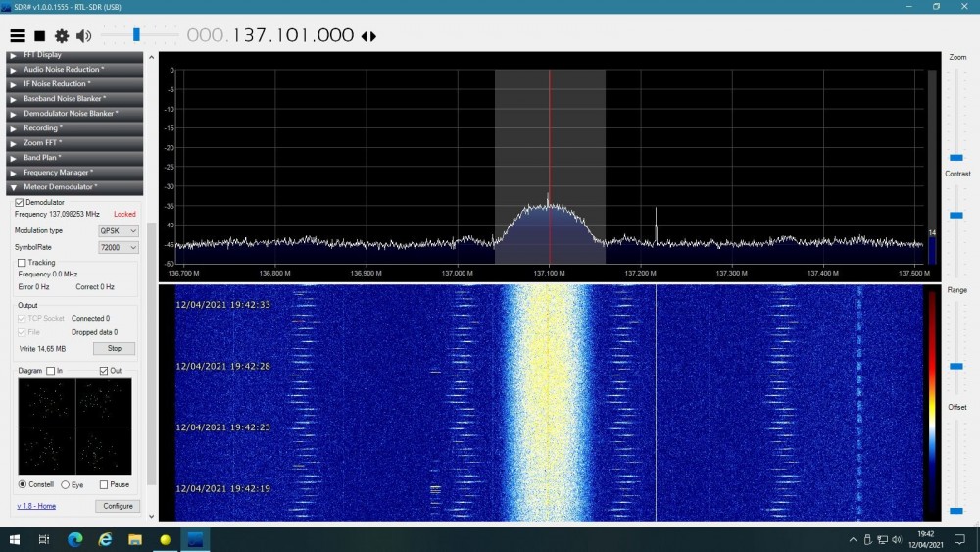
Task: Adjust the Contrast slider handle
Action: (956, 215)
